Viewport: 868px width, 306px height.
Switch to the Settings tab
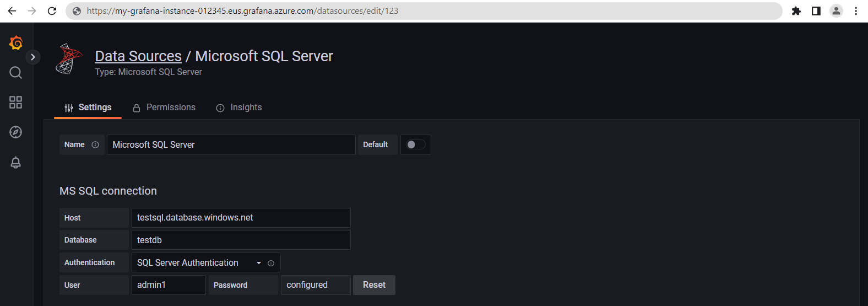88,108
